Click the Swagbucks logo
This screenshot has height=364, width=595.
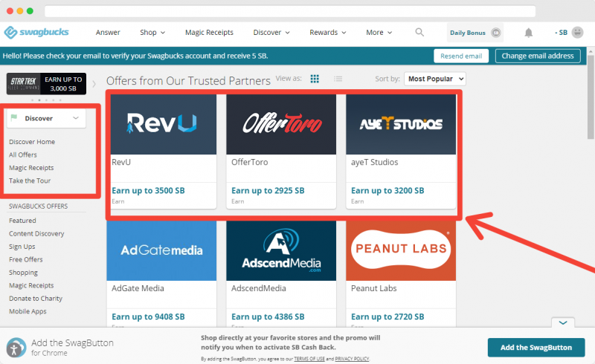tap(36, 32)
